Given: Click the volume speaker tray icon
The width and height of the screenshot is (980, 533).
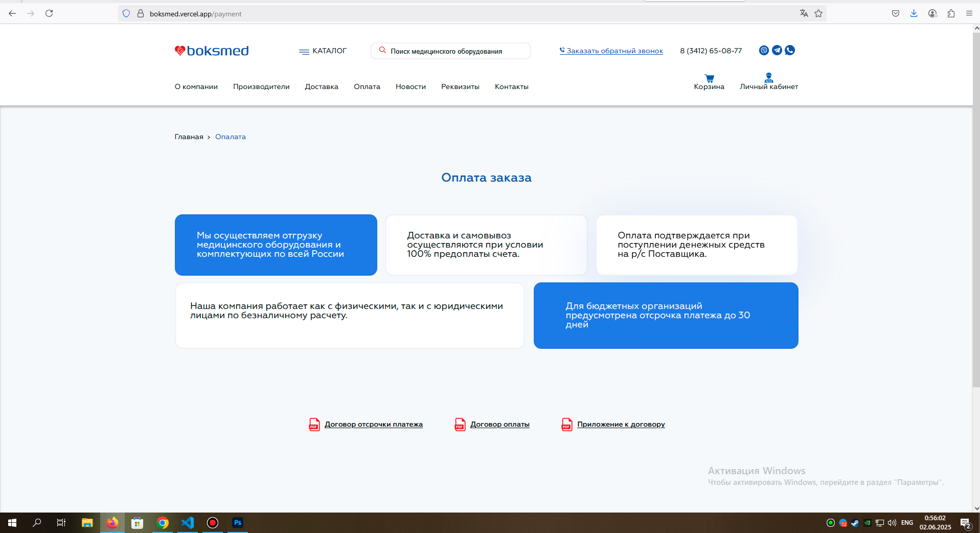Looking at the screenshot, I should [892, 523].
